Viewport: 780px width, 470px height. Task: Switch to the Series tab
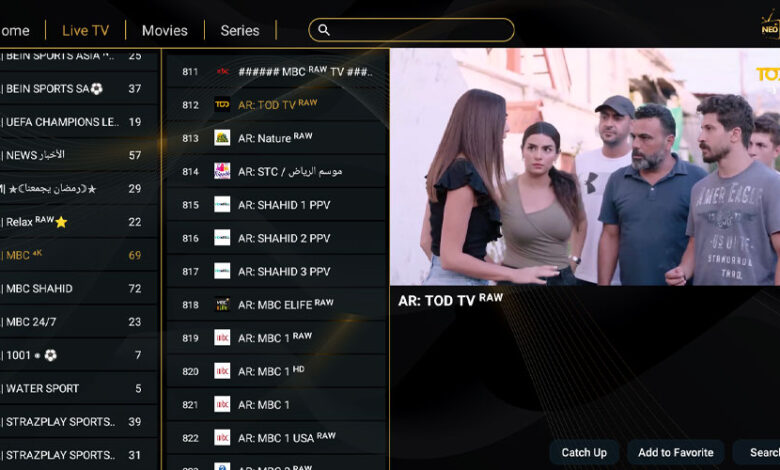[x=240, y=30]
